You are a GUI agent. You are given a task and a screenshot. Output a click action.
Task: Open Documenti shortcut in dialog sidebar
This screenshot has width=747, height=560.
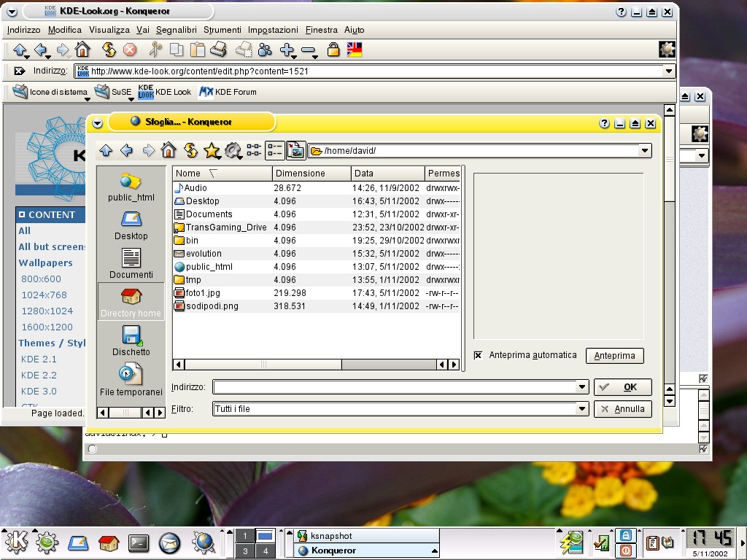(x=131, y=264)
